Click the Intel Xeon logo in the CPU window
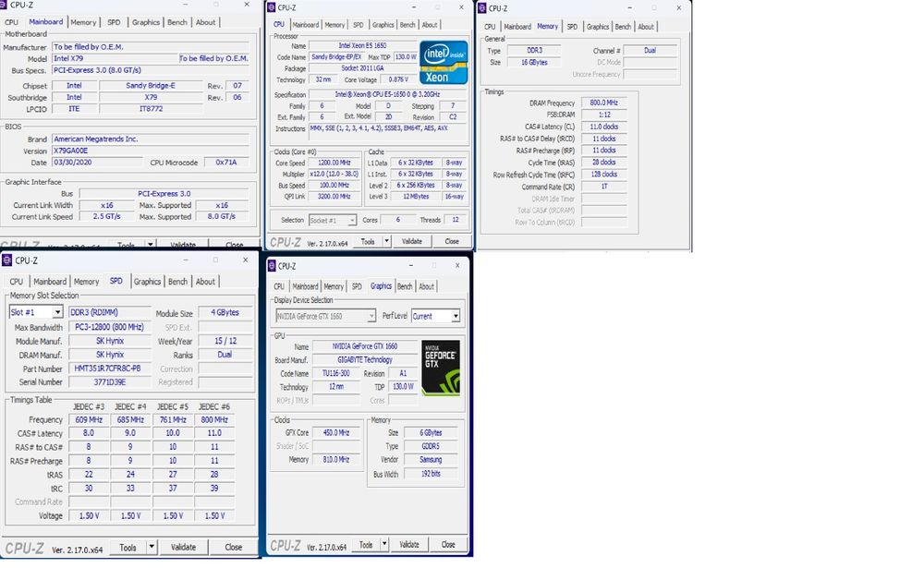This screenshot has width=924, height=568. 444,62
